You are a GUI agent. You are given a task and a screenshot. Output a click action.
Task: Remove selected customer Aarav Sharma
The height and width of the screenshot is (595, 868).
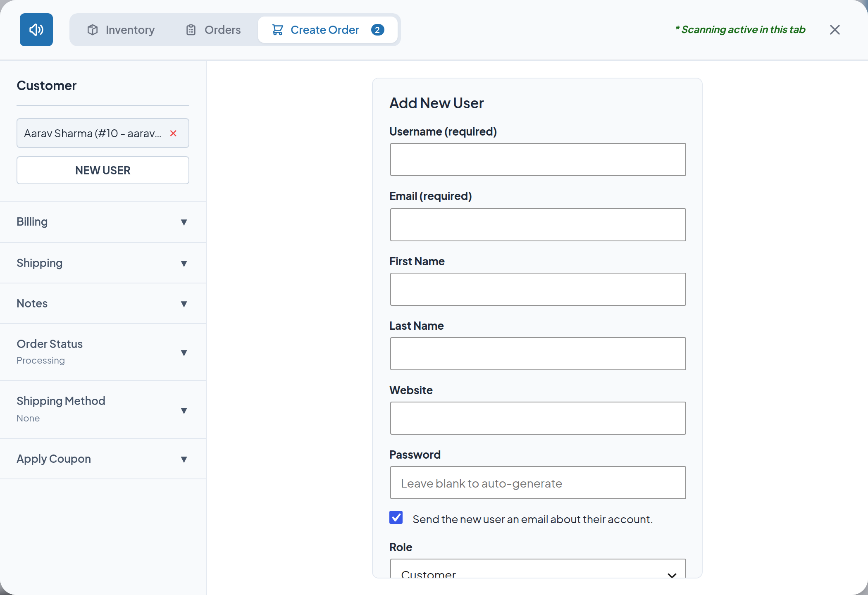point(173,133)
